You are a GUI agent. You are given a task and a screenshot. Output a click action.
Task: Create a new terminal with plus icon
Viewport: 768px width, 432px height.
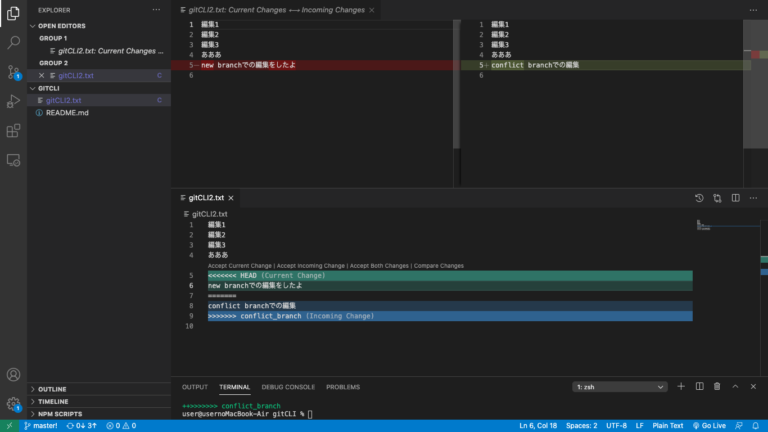pyautogui.click(x=681, y=386)
